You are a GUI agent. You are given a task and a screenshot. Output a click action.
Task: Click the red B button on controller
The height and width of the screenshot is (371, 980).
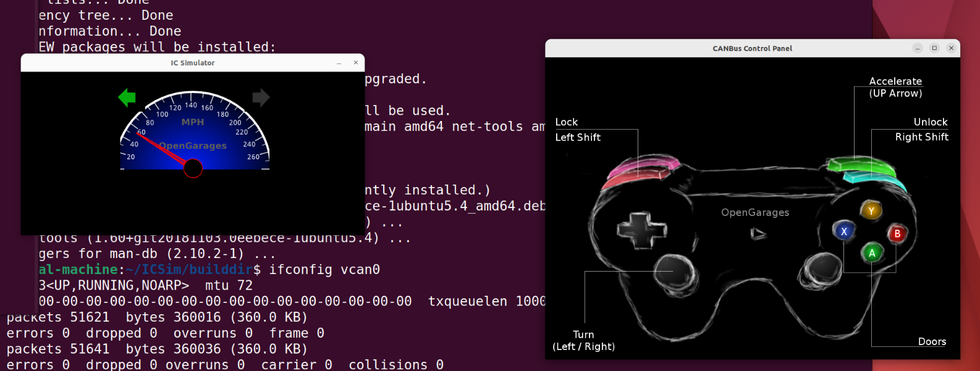coord(897,234)
